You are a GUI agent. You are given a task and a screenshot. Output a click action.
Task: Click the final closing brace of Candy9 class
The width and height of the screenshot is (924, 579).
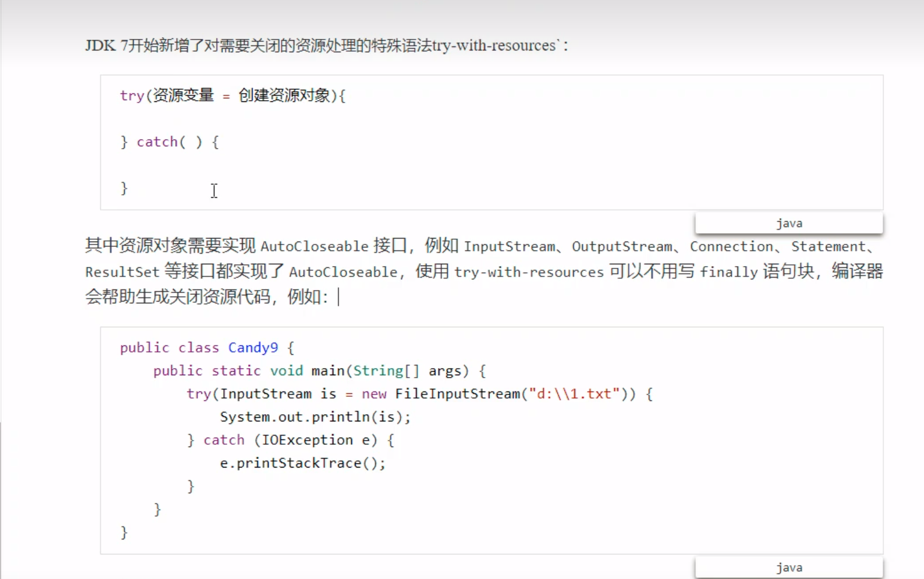(x=124, y=532)
